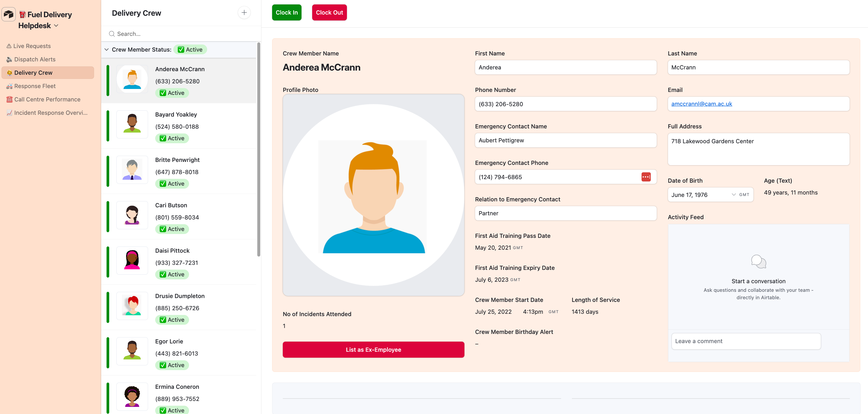Click List as Ex-Employee button
This screenshot has width=868, height=414.
pos(373,350)
